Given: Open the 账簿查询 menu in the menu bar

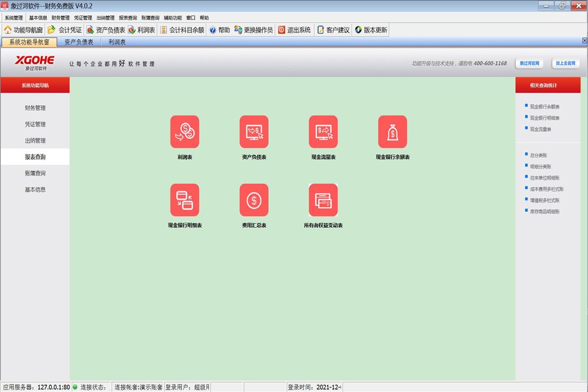Looking at the screenshot, I should pos(151,18).
